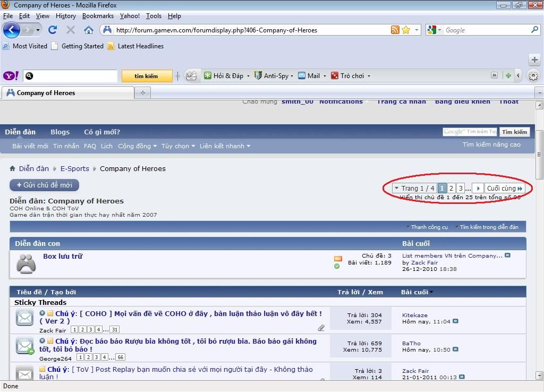544x392 pixels.
Task: Click the forum home icon in breadcrumb
Action: [x=13, y=168]
